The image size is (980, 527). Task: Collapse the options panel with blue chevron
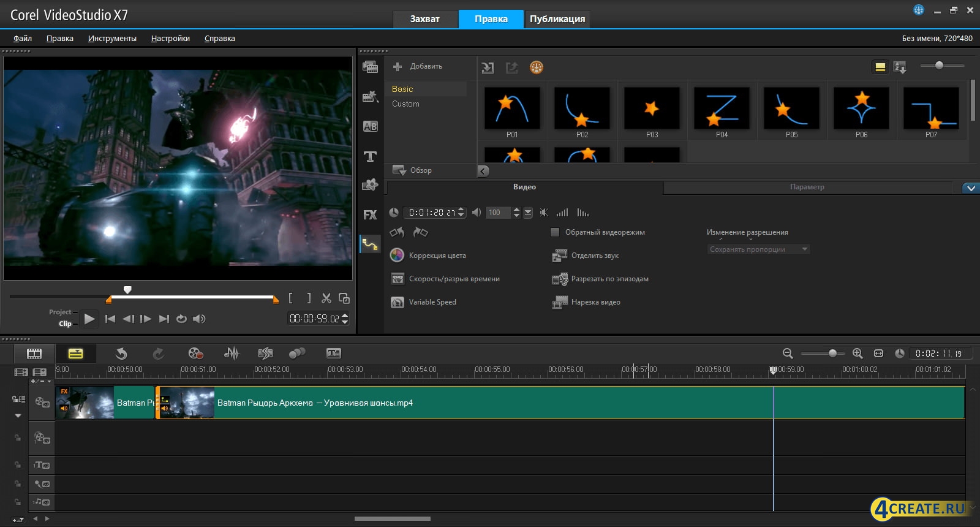[971, 188]
